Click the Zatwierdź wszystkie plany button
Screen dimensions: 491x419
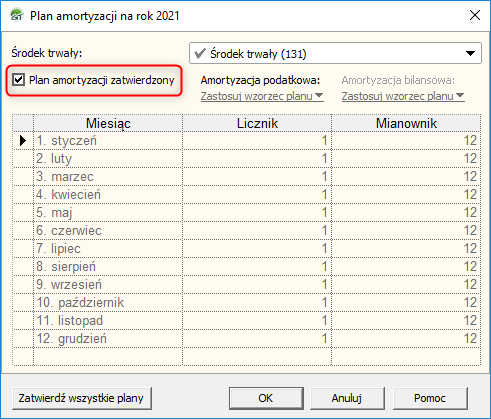82,398
